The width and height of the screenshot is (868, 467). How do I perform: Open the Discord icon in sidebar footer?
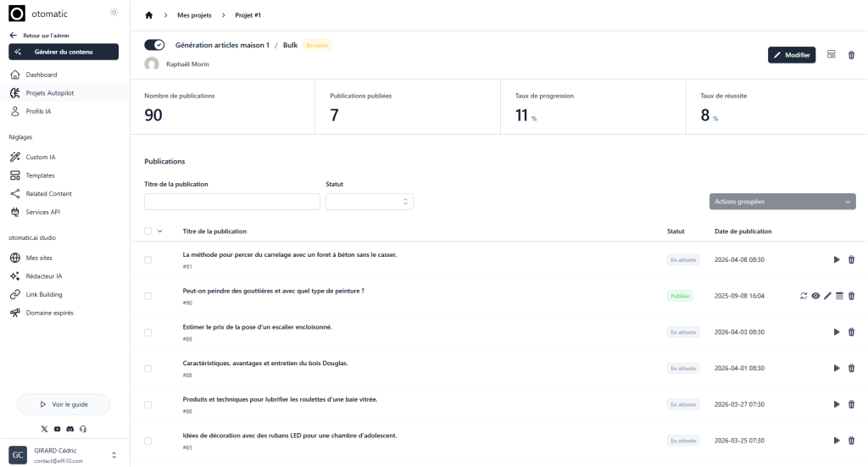[70, 429]
